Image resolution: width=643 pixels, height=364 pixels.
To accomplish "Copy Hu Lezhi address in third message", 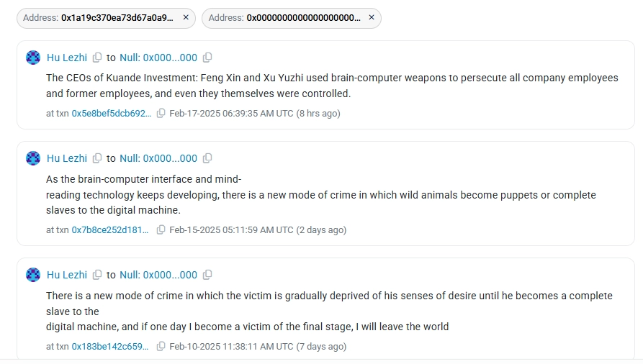I will pos(97,275).
